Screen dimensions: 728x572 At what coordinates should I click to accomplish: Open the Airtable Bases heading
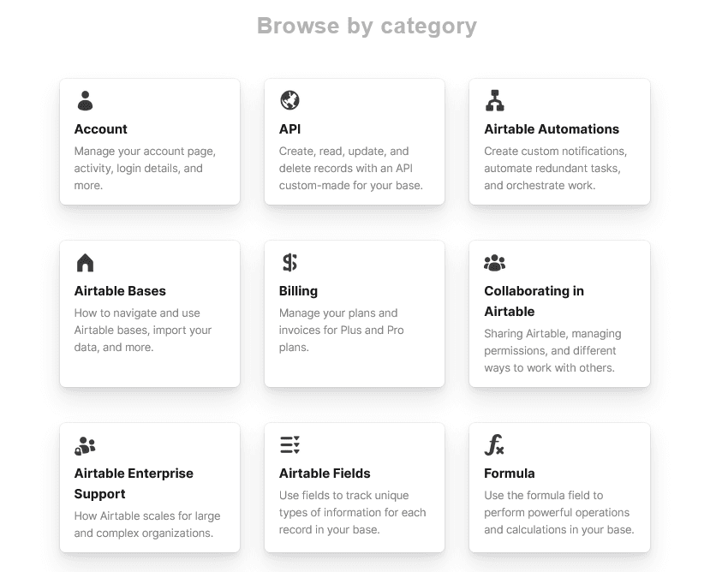120,291
